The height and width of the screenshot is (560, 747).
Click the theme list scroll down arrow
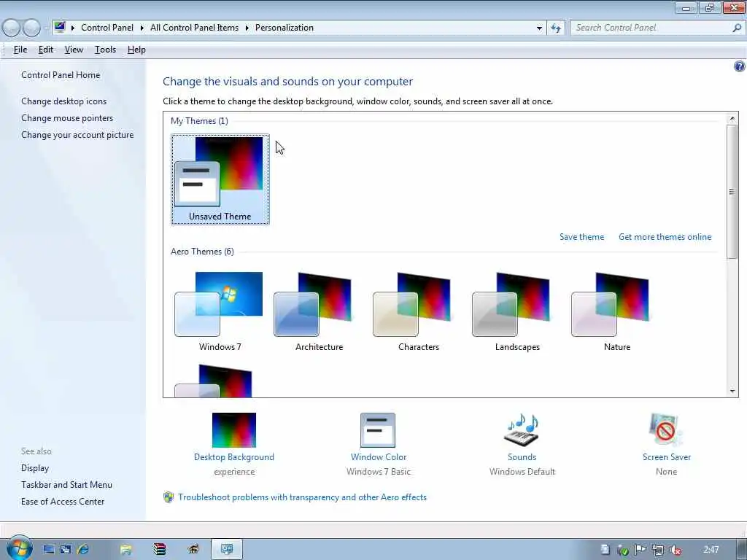click(732, 392)
